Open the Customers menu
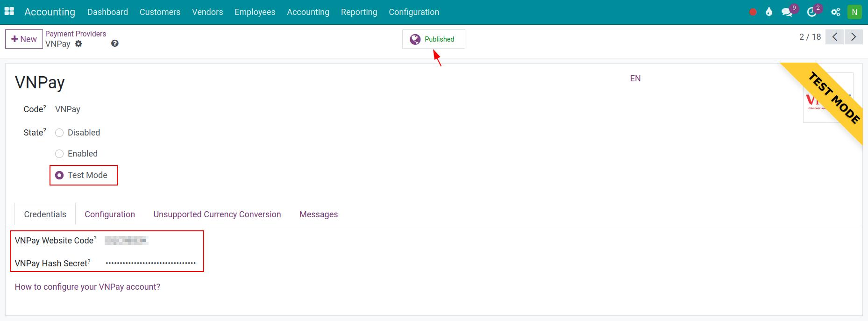The height and width of the screenshot is (321, 868). 160,12
